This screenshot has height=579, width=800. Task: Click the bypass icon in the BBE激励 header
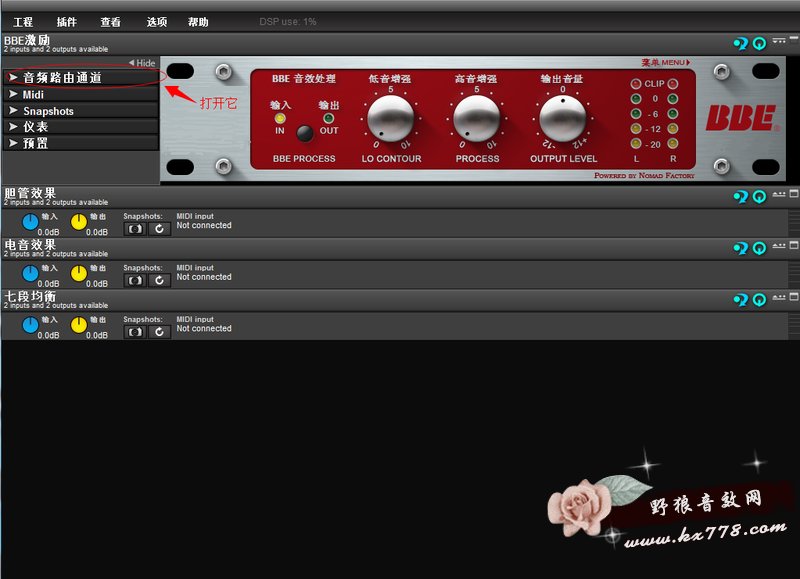click(740, 44)
